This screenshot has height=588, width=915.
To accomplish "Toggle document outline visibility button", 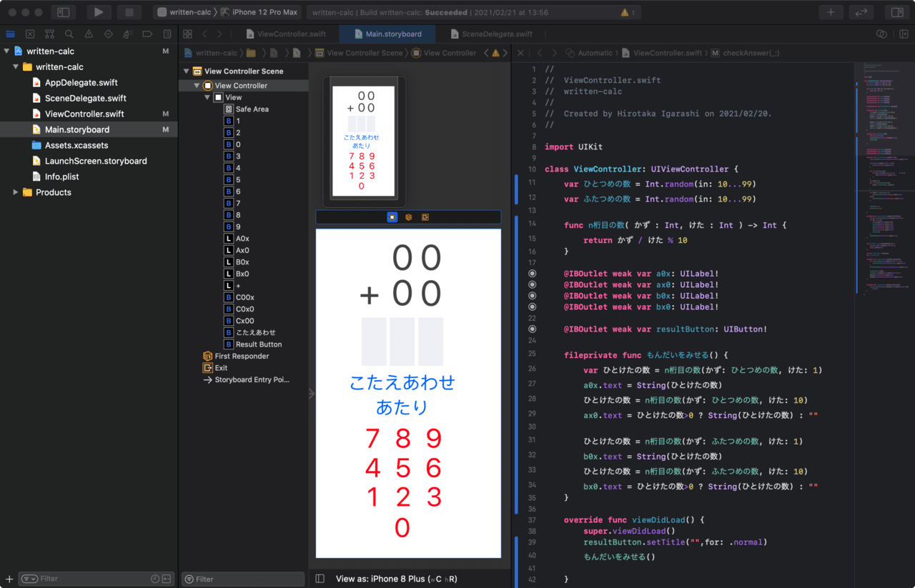I will point(320,579).
